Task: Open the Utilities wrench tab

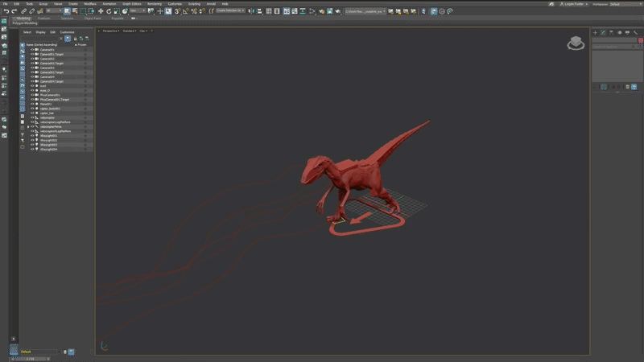Action: 636,32
